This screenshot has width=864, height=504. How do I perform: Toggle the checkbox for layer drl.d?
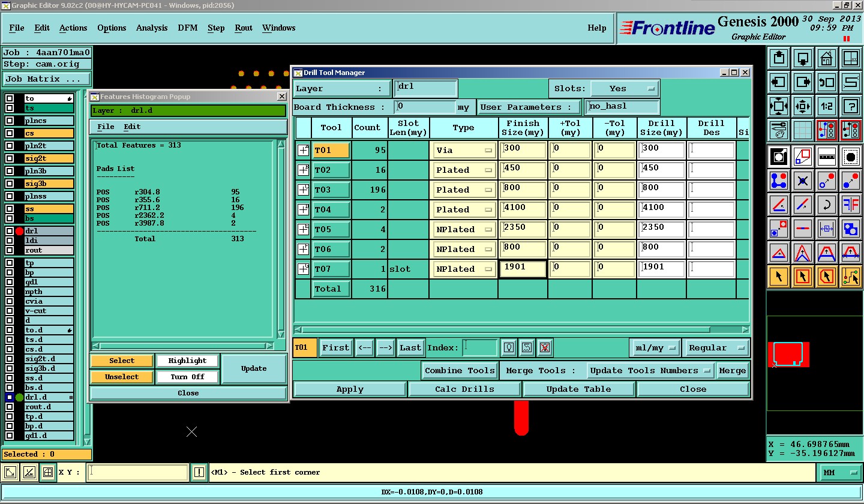[10, 397]
